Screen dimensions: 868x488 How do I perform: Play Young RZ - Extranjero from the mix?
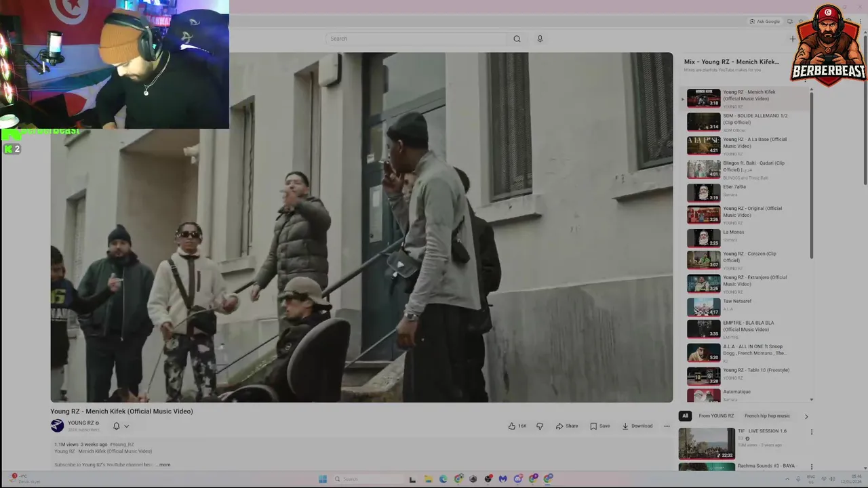point(746,284)
